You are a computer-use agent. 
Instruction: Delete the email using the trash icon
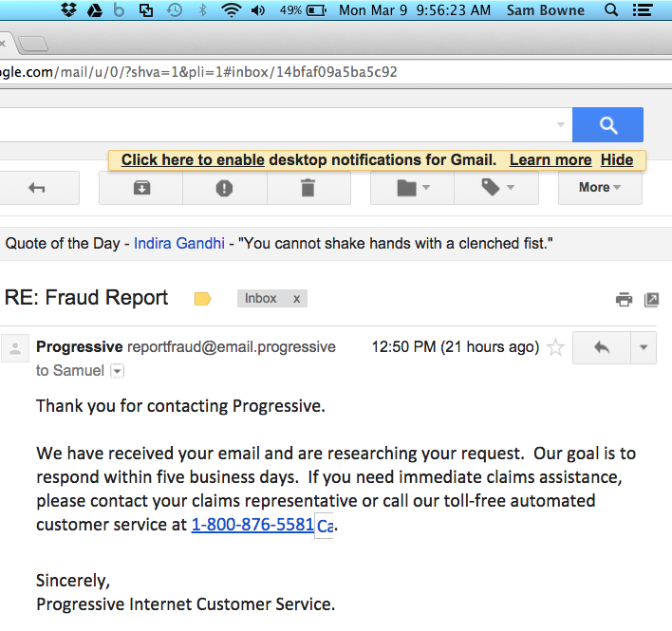click(308, 188)
